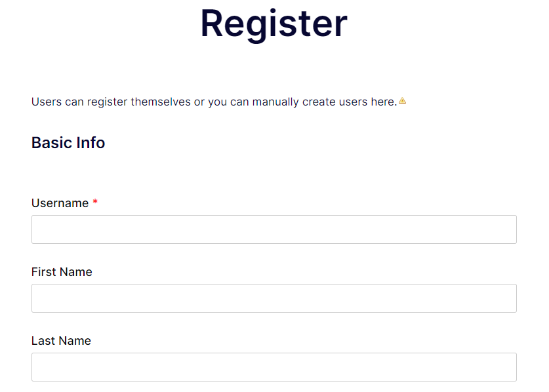This screenshot has height=392, width=549.
Task: Focus the empty First Name text box
Action: (x=274, y=298)
